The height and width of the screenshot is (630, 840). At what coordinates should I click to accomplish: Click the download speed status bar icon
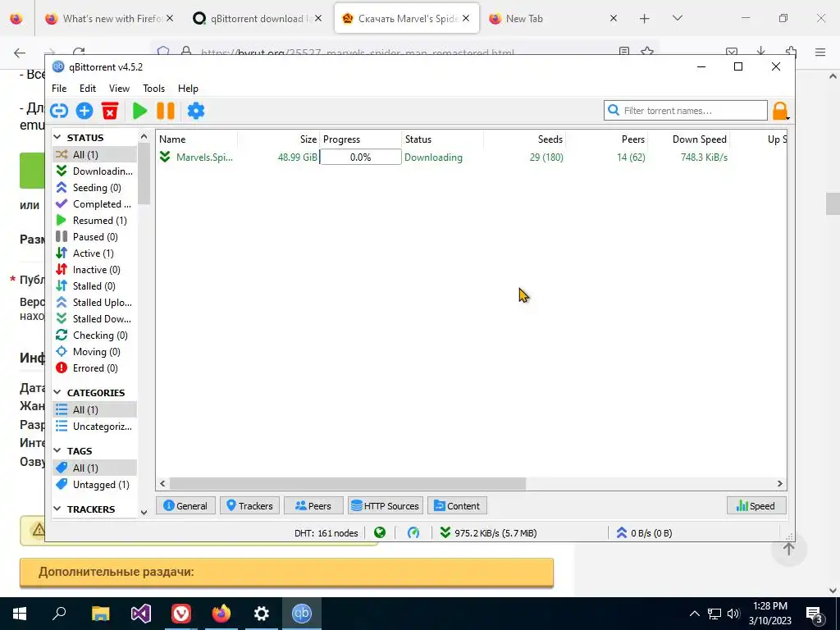click(x=445, y=533)
